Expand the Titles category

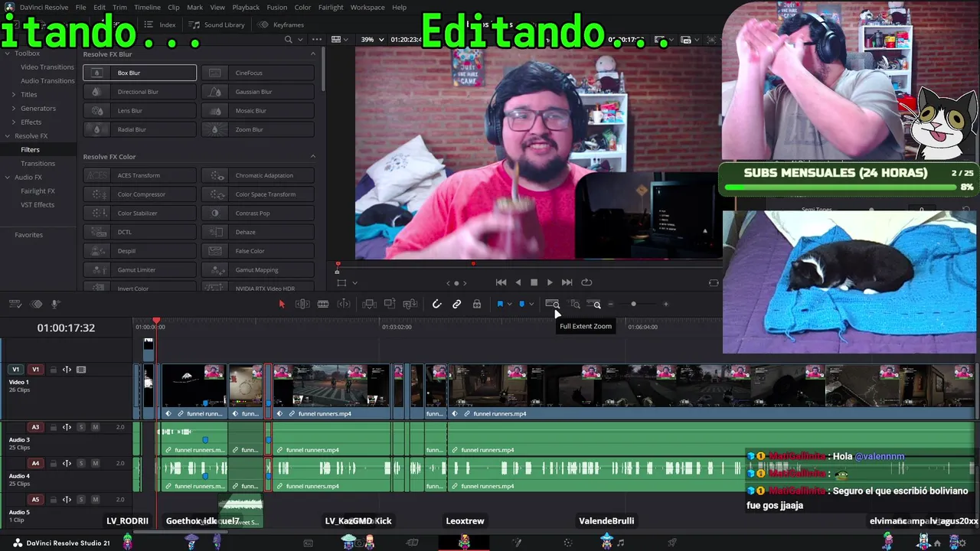13,94
